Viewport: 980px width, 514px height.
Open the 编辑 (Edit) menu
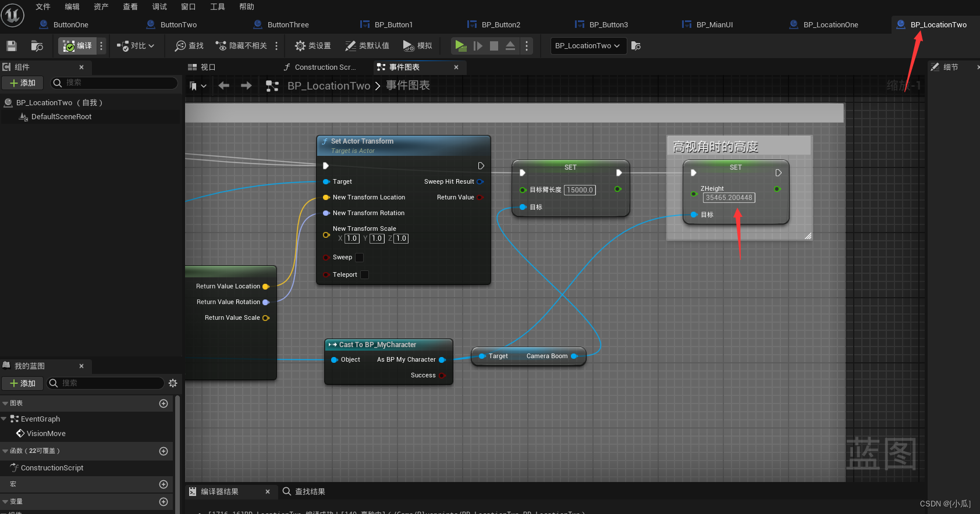(x=72, y=6)
